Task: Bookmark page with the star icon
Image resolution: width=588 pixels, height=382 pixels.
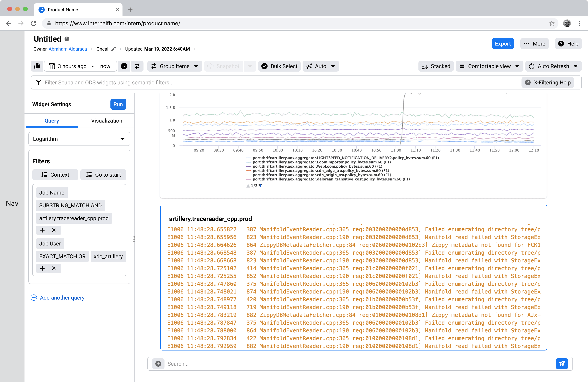Action: [552, 24]
